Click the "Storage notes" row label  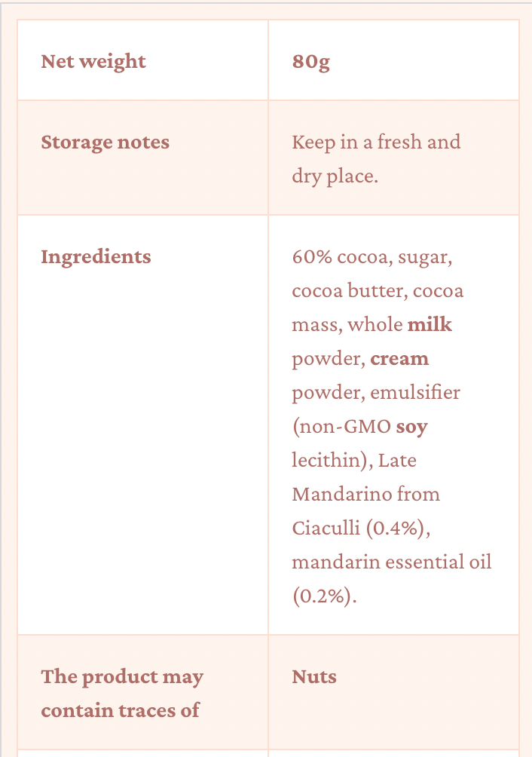point(105,143)
